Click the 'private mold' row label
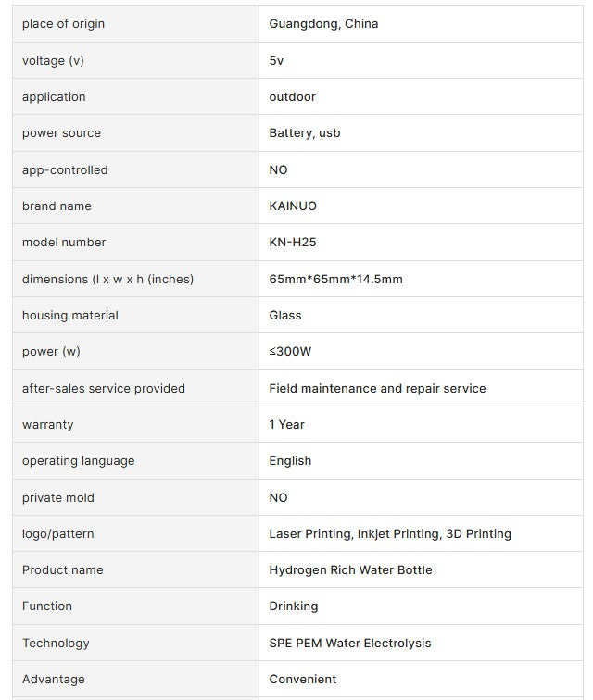 [x=58, y=497]
